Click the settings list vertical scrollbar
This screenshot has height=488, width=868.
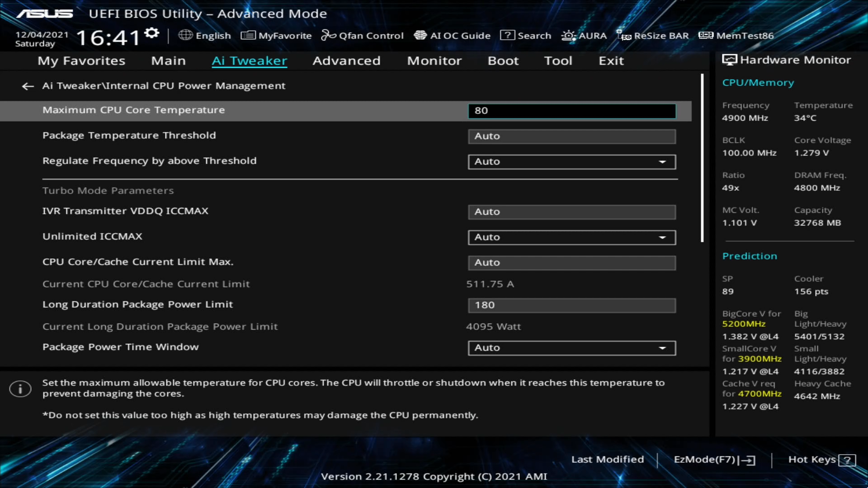click(702, 158)
